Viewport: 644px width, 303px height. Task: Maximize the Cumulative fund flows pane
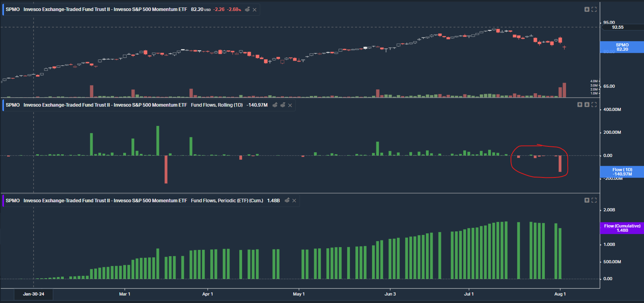(594, 200)
